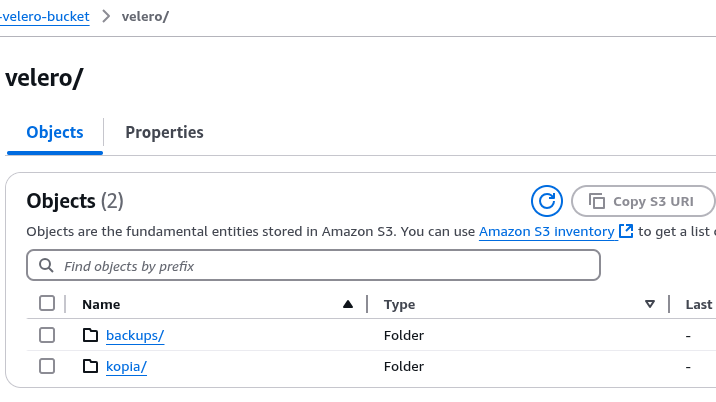Open Amazon S3 inventory link
The height and width of the screenshot is (402, 716).
pos(546,231)
